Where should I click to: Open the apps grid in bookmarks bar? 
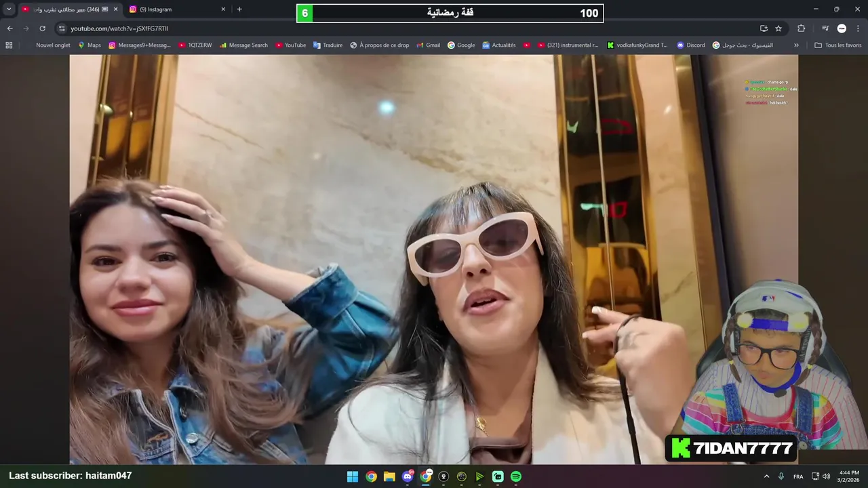point(9,45)
